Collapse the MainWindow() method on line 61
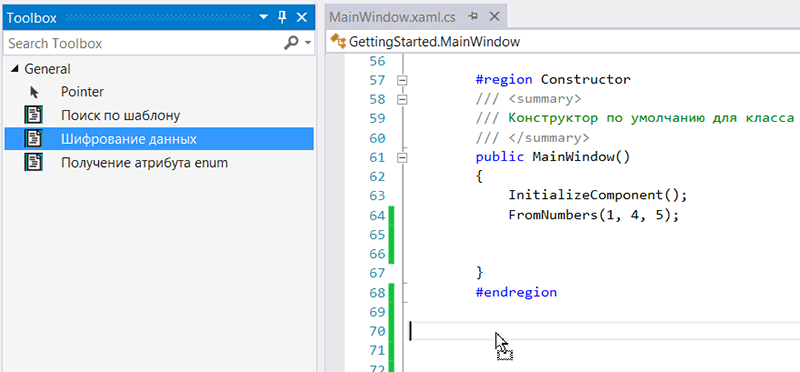 click(403, 158)
